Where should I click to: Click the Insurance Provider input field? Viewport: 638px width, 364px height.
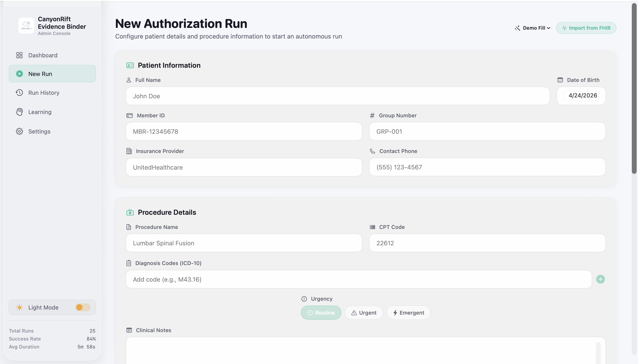click(x=244, y=167)
